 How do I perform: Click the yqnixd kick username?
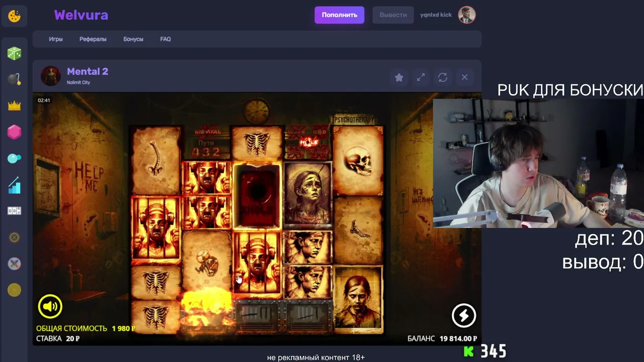436,15
